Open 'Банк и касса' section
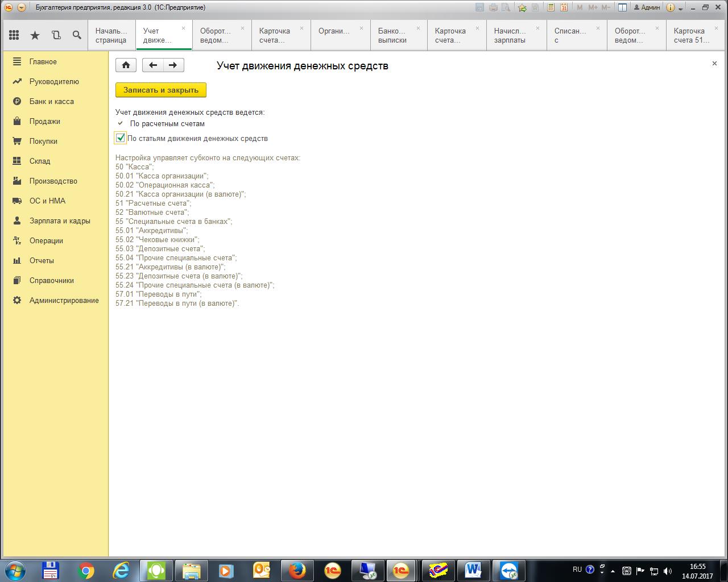 tap(51, 101)
